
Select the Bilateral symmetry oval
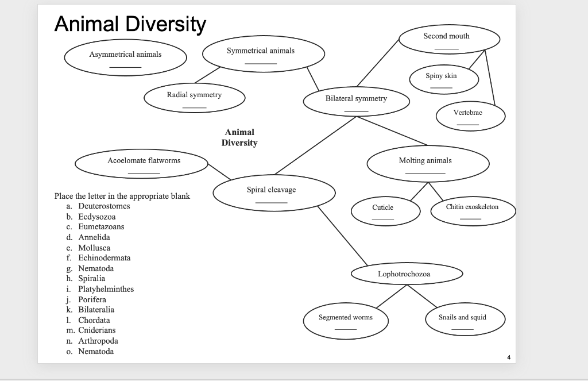(x=356, y=101)
